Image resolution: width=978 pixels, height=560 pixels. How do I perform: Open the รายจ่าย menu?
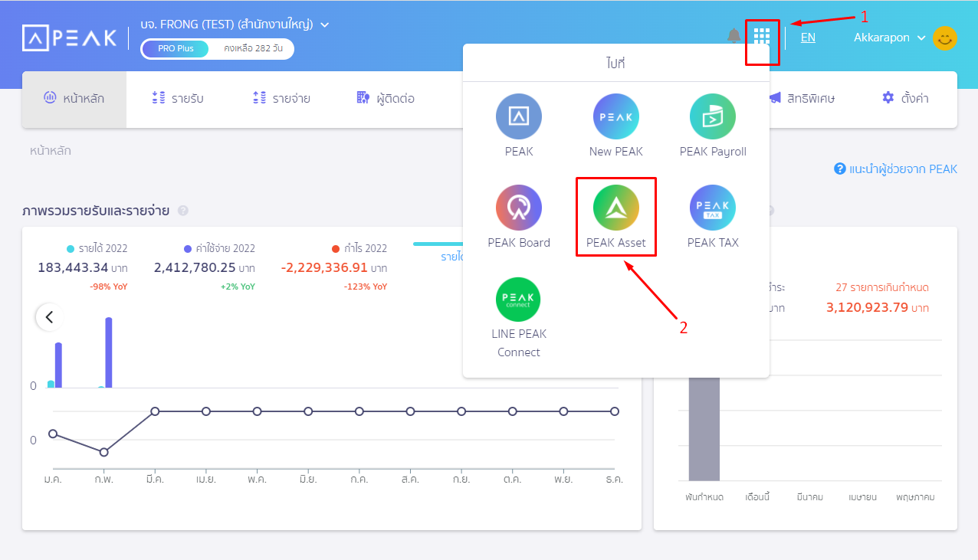281,98
